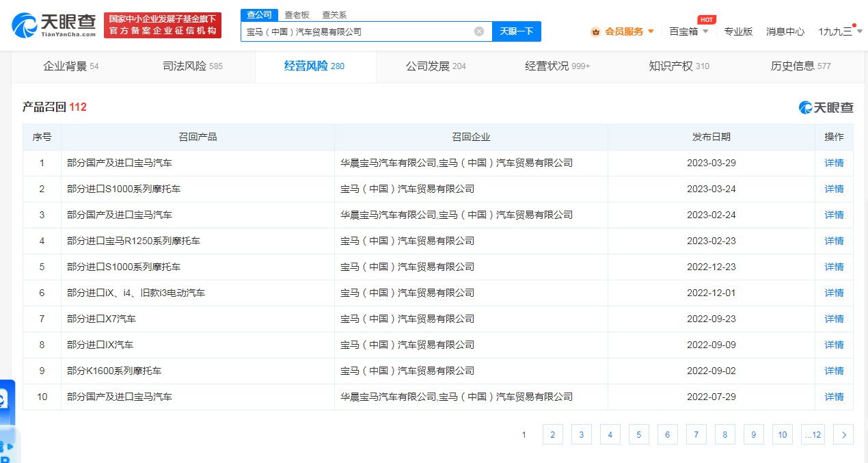Click the 发布日期 column header
The height and width of the screenshot is (463, 868).
click(711, 137)
